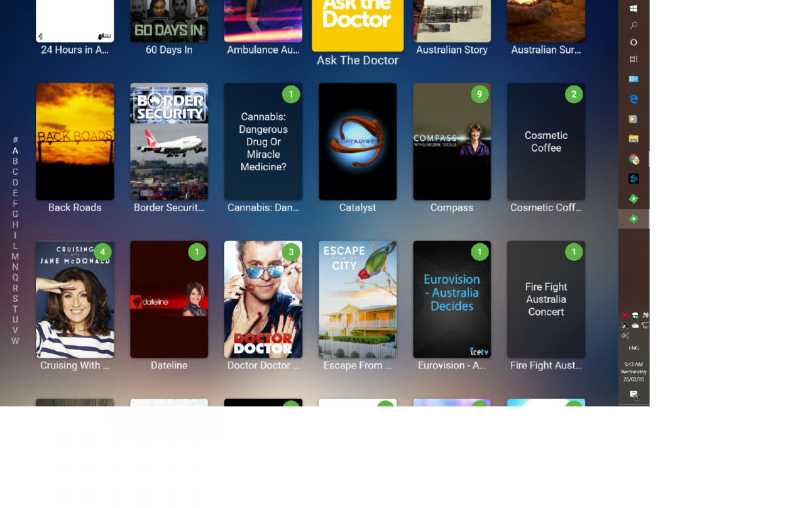Click the 'Australian Sur...' title

[546, 49]
